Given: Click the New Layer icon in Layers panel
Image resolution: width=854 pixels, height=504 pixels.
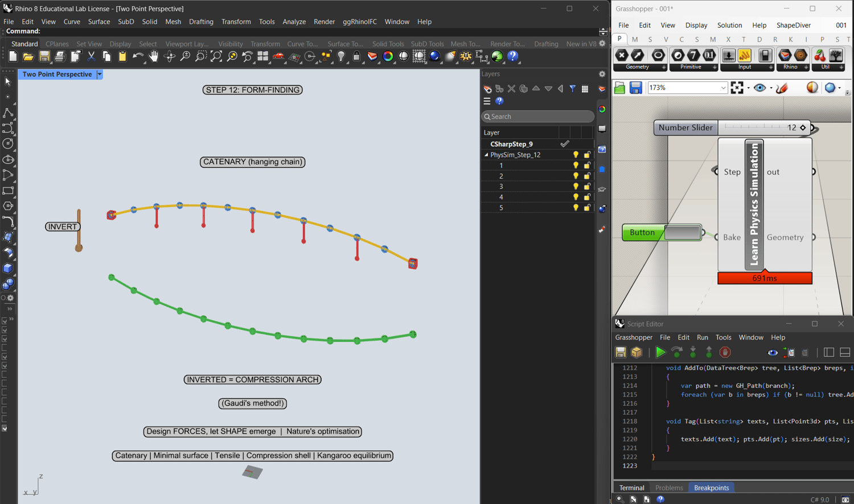Looking at the screenshot, I should pyautogui.click(x=487, y=89).
